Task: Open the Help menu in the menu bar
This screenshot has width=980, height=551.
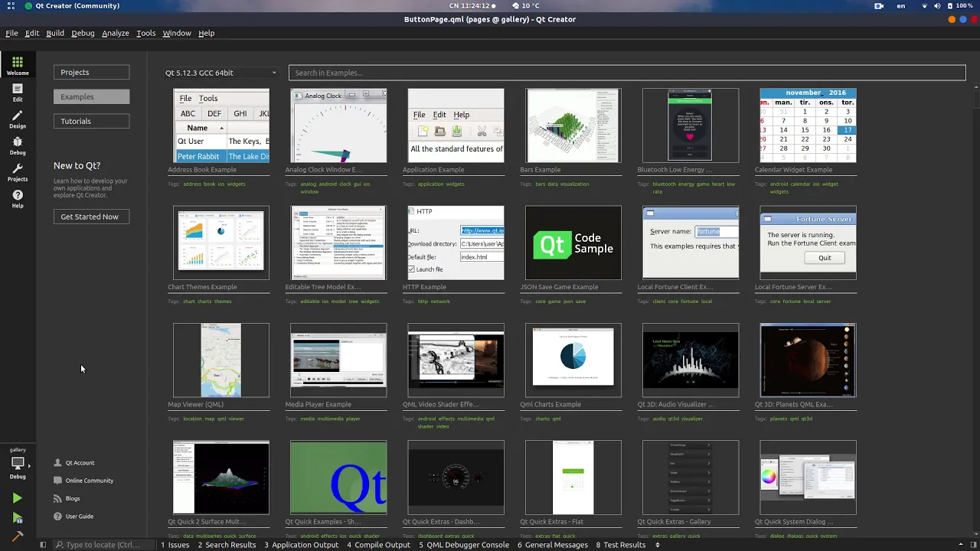Action: (207, 33)
